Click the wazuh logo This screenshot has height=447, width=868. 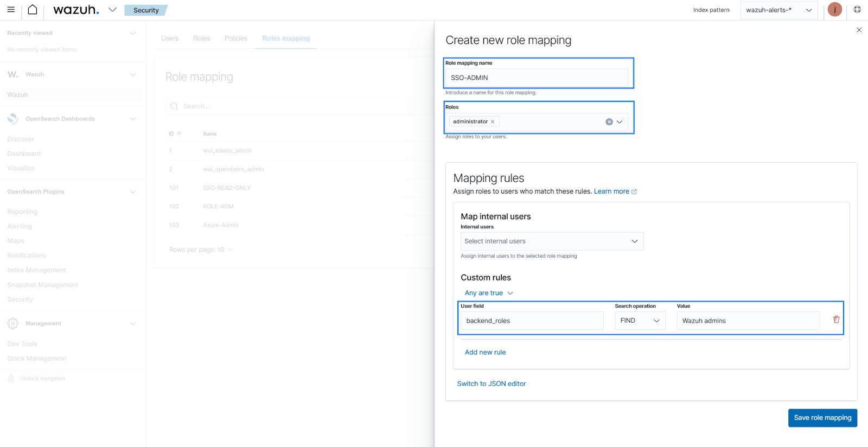click(x=76, y=10)
